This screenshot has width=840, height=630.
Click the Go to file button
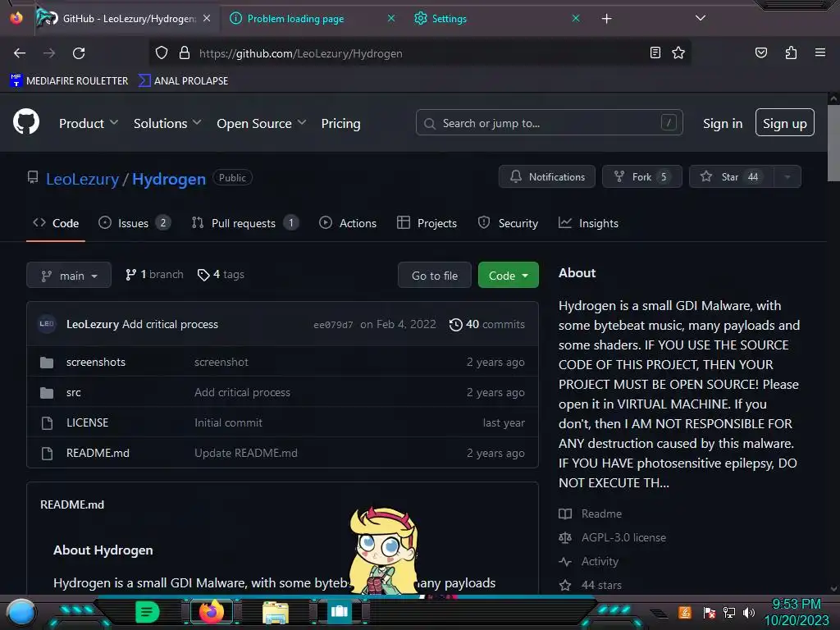pos(435,276)
